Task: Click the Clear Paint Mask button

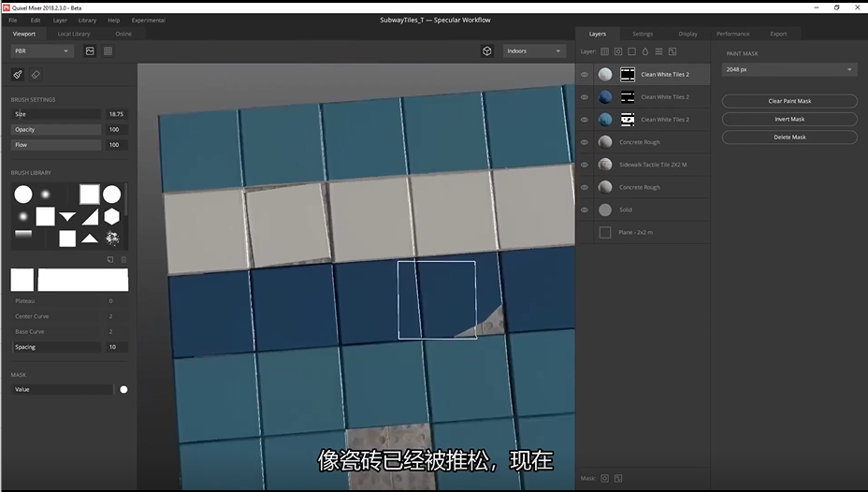Action: tap(789, 101)
